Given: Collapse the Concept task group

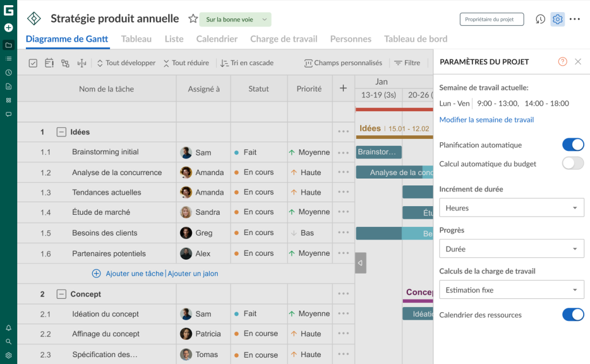Looking at the screenshot, I should [61, 294].
